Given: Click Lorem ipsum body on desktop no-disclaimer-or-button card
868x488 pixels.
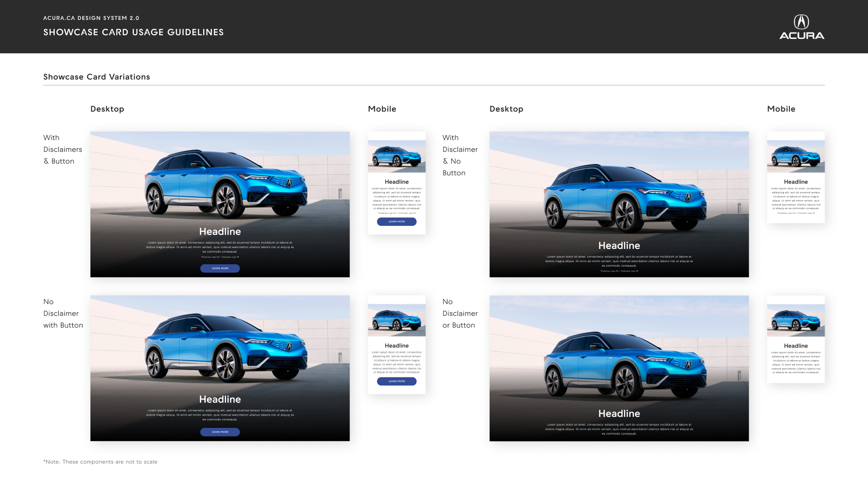Looking at the screenshot, I should [x=619, y=429].
